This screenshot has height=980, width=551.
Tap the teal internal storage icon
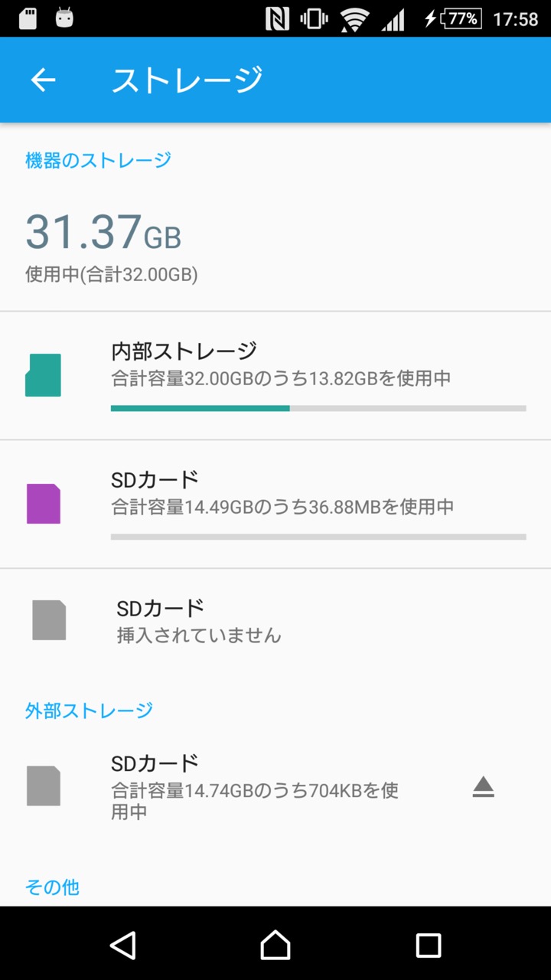[43, 375]
